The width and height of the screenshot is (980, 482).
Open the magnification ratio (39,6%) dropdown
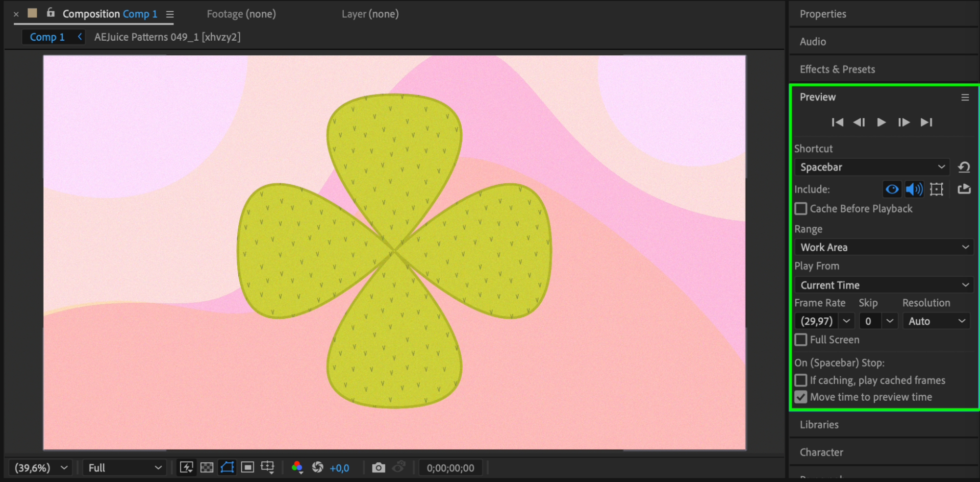[x=41, y=468]
